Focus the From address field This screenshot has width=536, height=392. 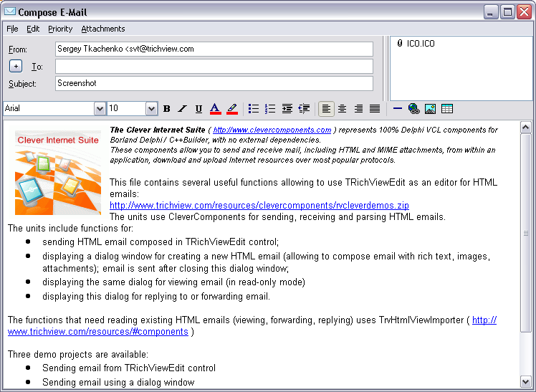tap(214, 49)
